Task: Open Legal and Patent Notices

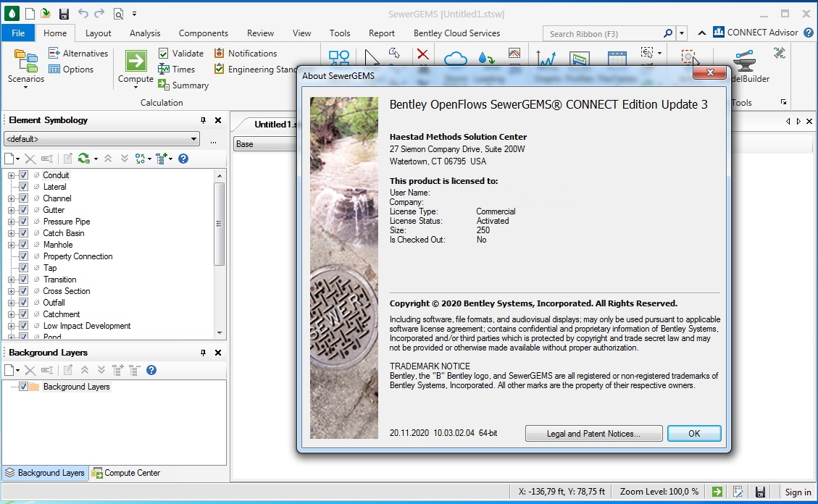Action: point(593,433)
